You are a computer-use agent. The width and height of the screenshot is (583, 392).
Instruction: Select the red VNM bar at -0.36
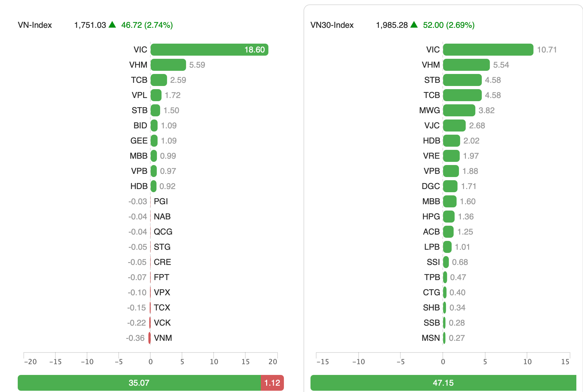click(149, 338)
